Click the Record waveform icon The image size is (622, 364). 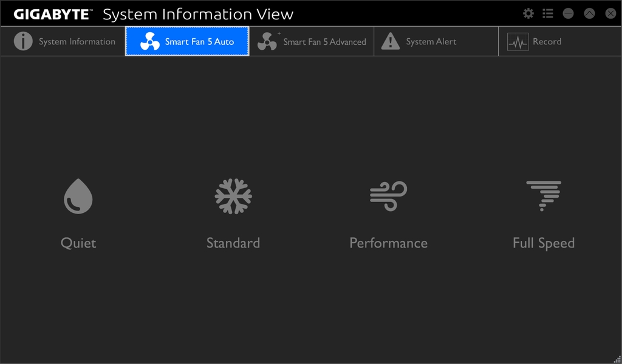point(518,42)
